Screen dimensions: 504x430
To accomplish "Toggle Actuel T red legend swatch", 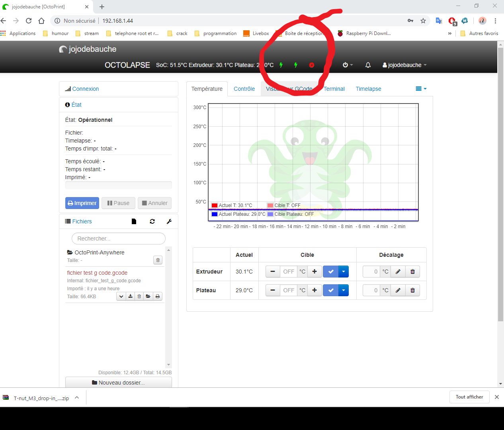I will 215,205.
